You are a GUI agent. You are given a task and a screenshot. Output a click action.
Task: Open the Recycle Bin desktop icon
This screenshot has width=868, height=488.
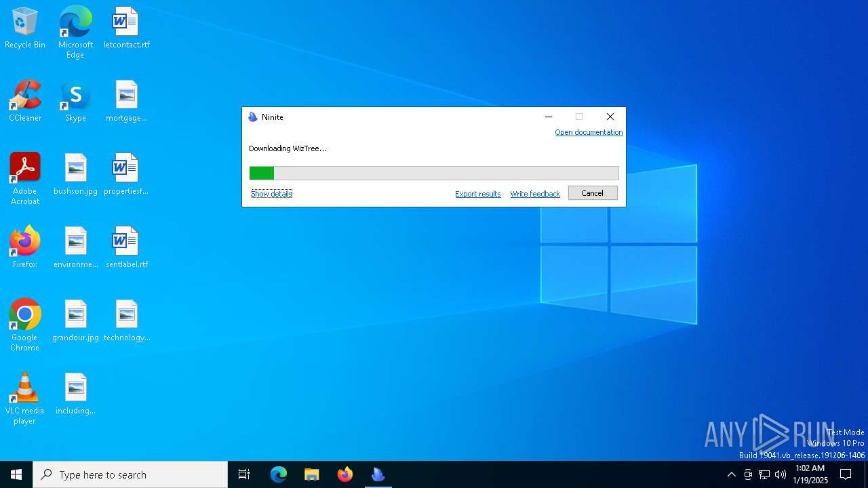click(25, 28)
